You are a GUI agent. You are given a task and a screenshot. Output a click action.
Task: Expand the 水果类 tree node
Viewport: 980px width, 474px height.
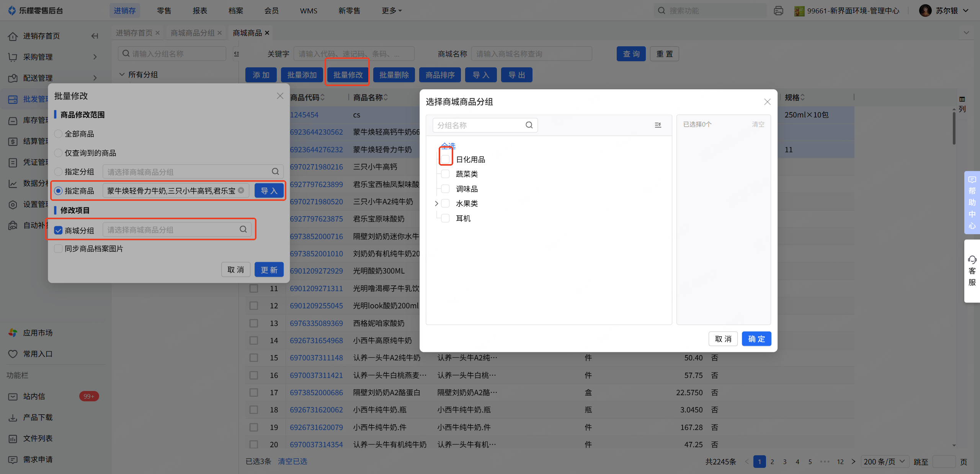pos(436,204)
